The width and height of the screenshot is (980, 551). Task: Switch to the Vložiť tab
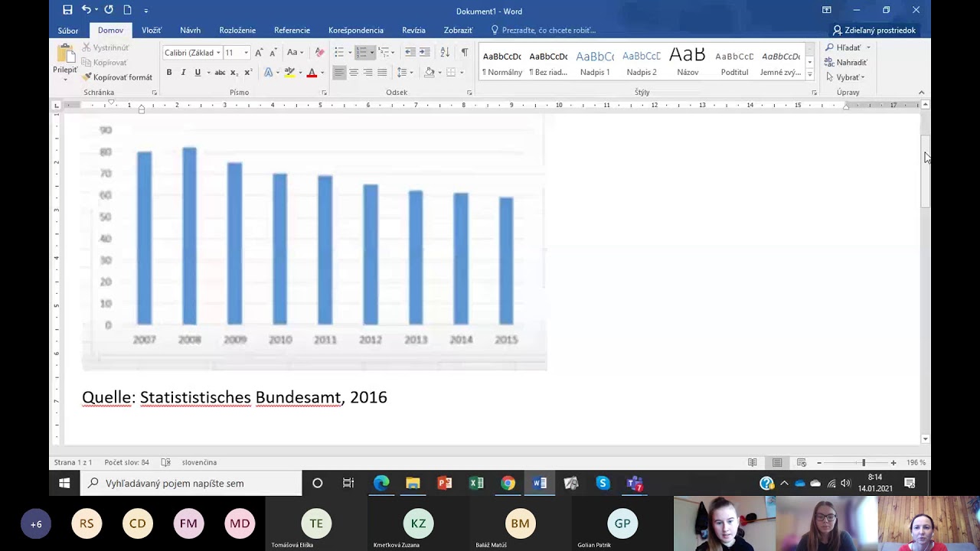152,31
